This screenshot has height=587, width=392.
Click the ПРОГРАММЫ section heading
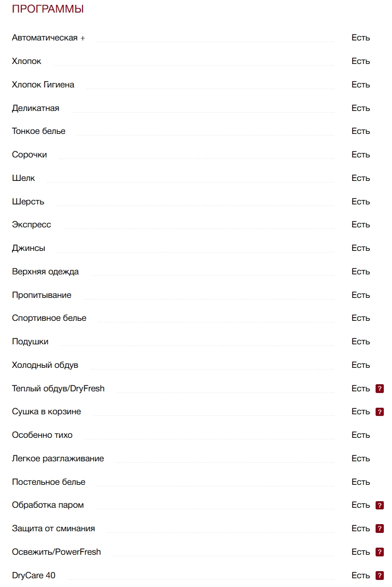pos(48,9)
